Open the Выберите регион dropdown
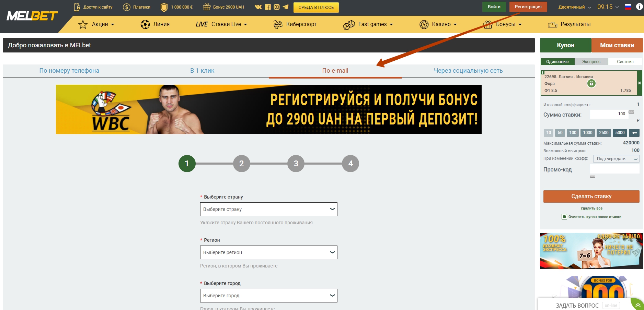The height and width of the screenshot is (310, 644). (269, 252)
